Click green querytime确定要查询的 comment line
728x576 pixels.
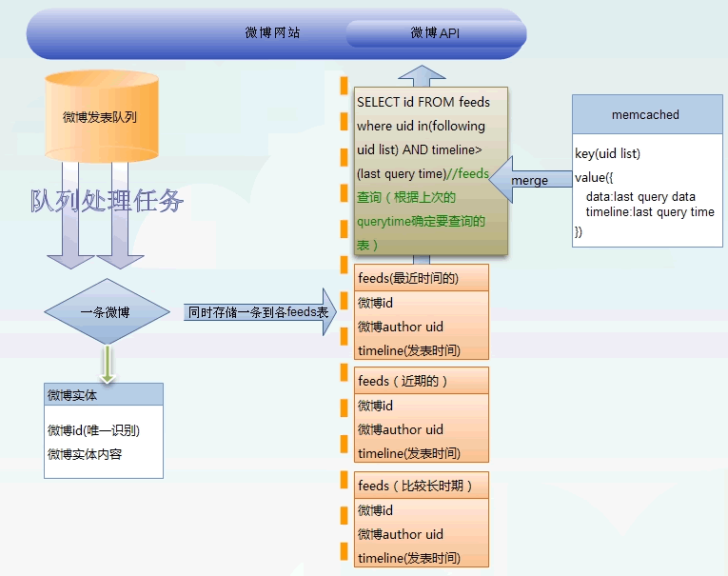tap(421, 221)
